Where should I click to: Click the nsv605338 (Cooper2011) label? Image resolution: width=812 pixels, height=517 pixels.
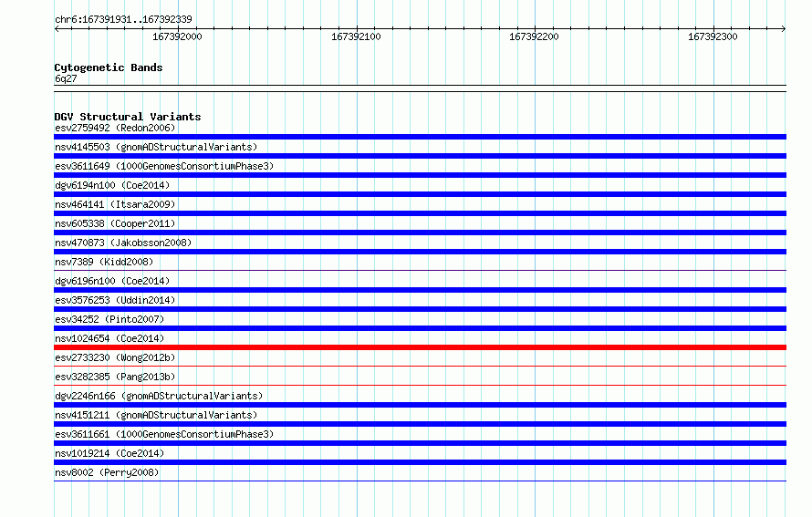(115, 223)
